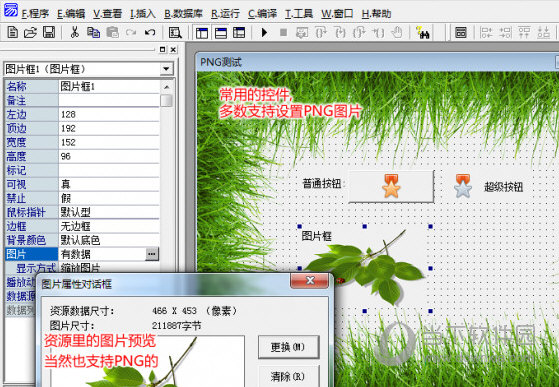Open the 显示方式 value 缩放图片
This screenshot has height=387, width=559.
click(x=109, y=268)
